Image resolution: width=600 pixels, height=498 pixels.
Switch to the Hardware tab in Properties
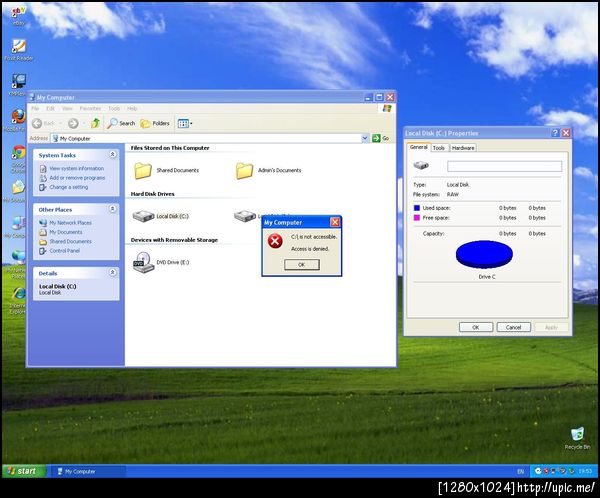click(463, 148)
